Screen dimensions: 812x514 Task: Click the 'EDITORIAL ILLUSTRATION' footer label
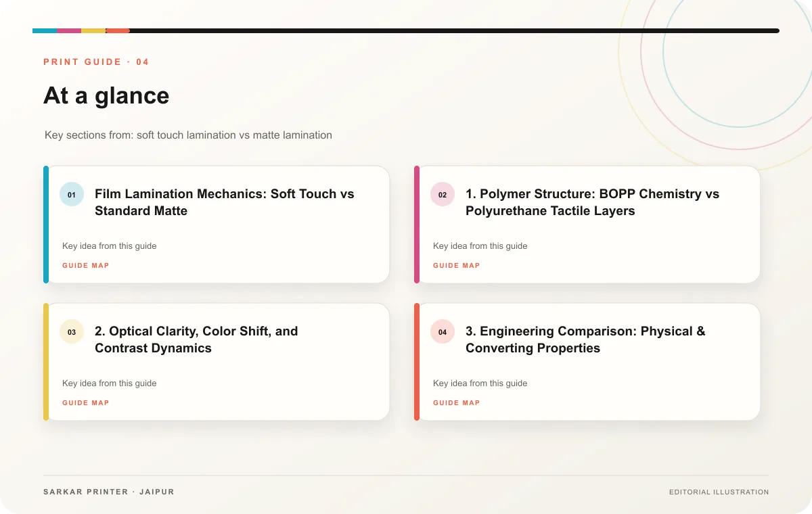(x=719, y=492)
